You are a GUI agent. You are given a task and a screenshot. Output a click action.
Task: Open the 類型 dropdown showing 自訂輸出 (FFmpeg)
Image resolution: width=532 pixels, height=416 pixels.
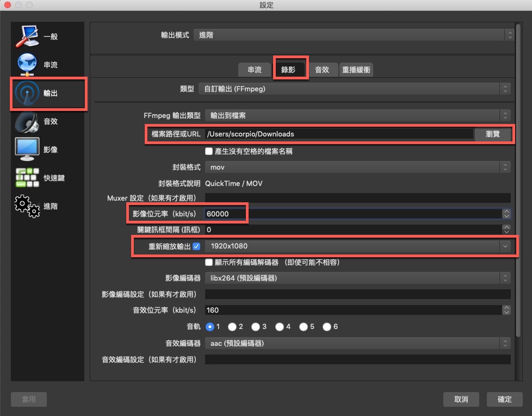click(x=354, y=89)
